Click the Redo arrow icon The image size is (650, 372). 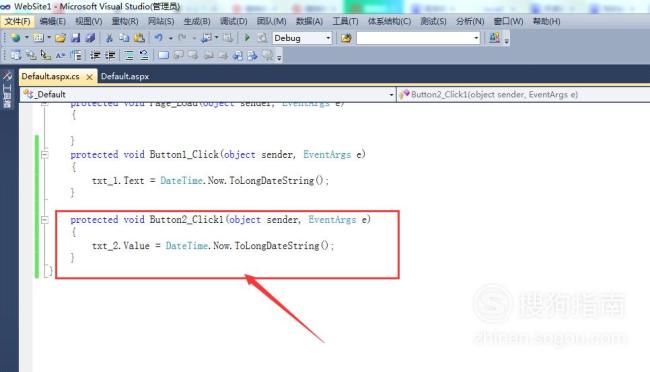[x=182, y=38]
